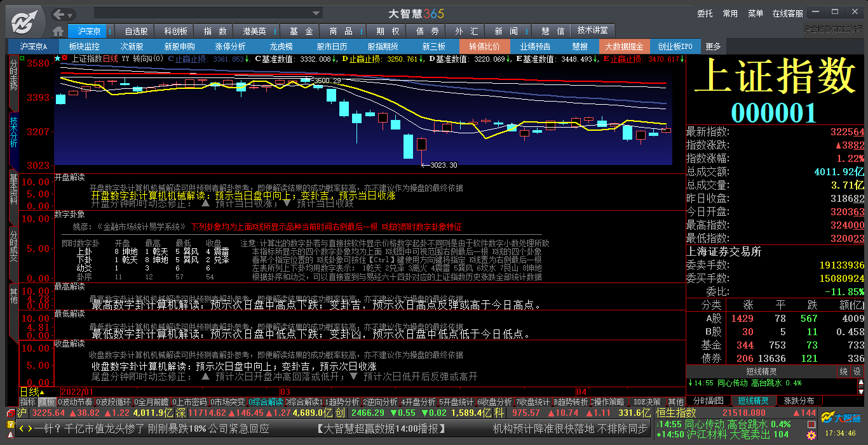Open the 菜单 menu in the title bar

[x=755, y=13]
